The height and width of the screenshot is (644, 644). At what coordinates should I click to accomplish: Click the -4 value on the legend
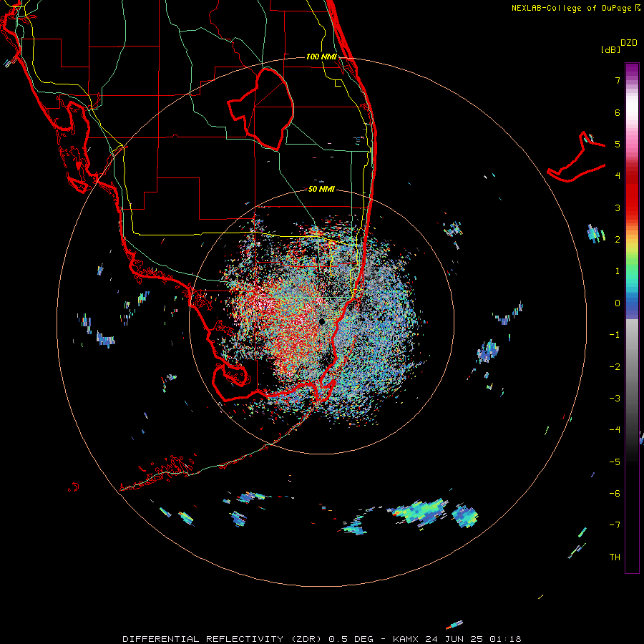(x=615, y=429)
